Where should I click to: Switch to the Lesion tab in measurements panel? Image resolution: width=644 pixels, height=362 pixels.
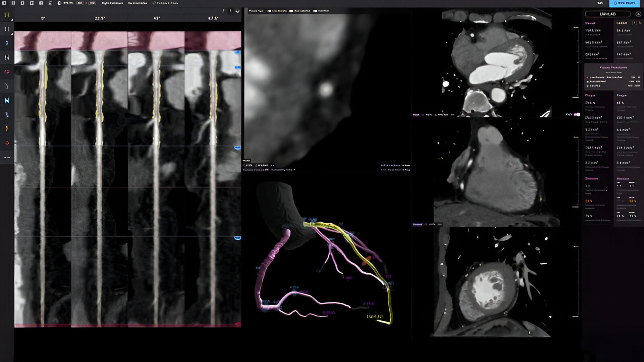click(x=622, y=23)
